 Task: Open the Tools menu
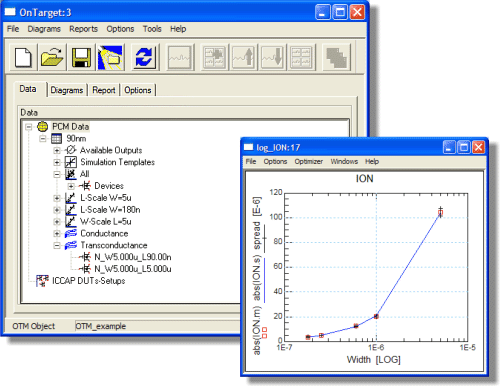(x=152, y=29)
